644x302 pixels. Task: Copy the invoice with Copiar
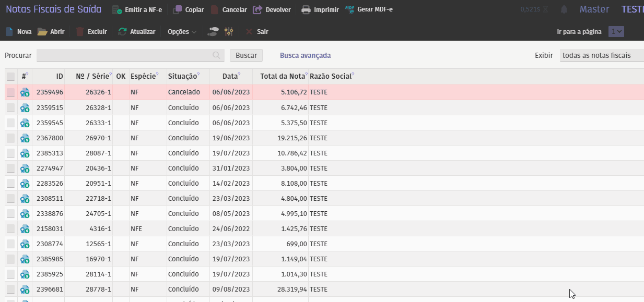[188, 10]
